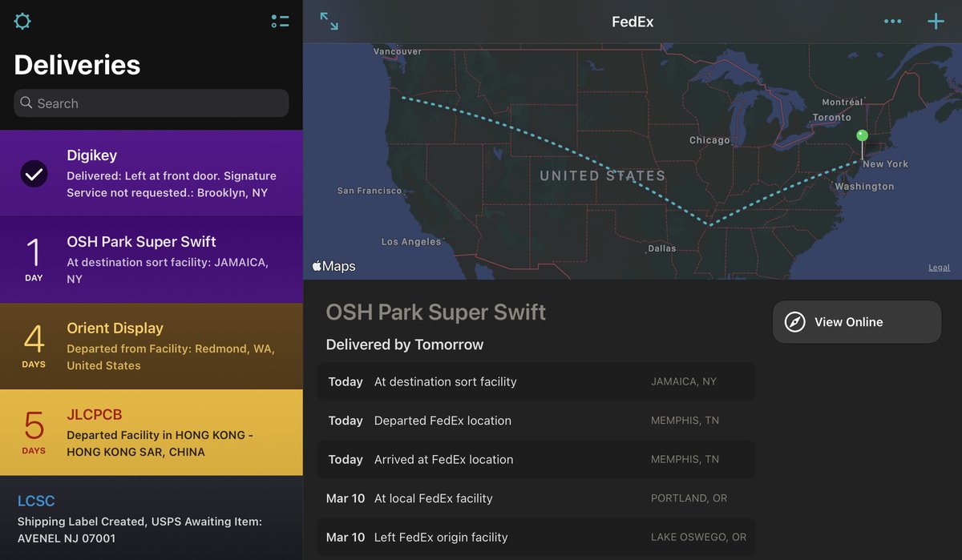Viewport: 962px width, 560px height.
Task: Click the green destination pin on map
Action: click(862, 136)
